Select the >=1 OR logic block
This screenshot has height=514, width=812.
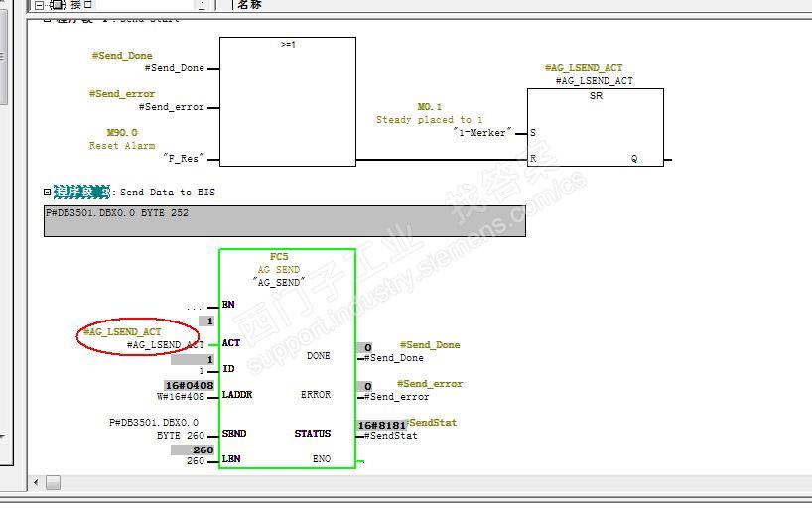click(288, 101)
